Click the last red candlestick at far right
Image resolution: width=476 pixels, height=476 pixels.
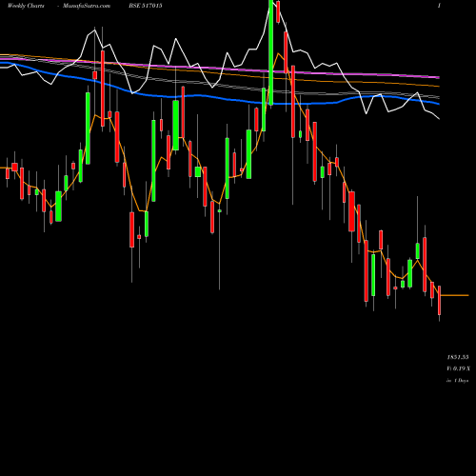(x=439, y=300)
